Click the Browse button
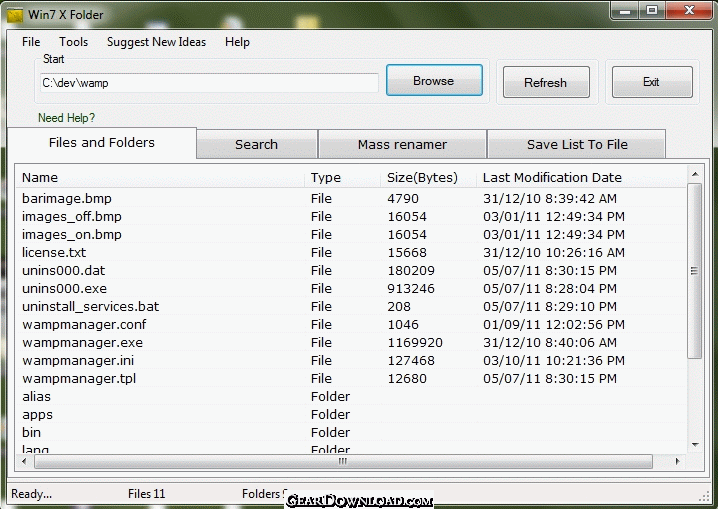The height and width of the screenshot is (509, 718). pyautogui.click(x=434, y=81)
